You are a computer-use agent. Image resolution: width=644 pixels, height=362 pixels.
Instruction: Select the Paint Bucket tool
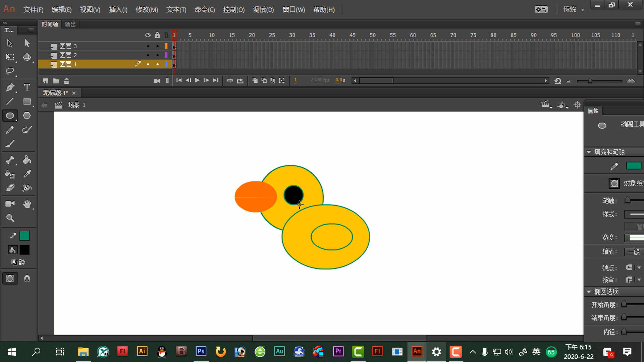pos(27,160)
